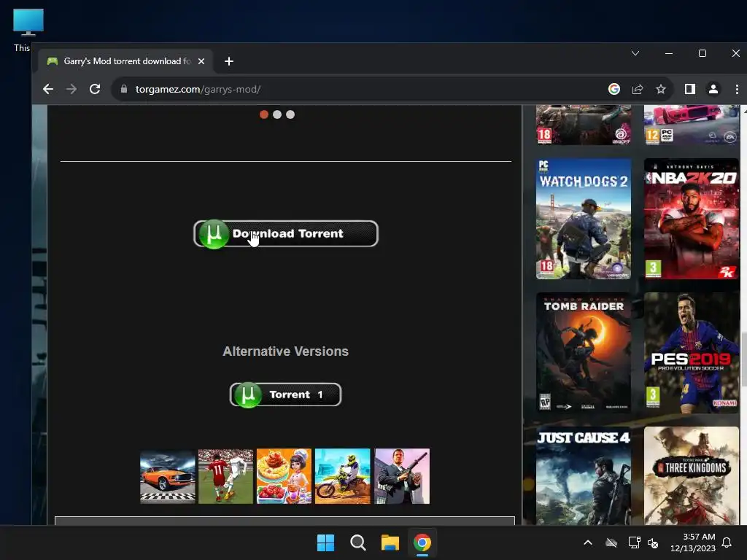Click the man with gun game thumbnail
The image size is (747, 560).
click(402, 476)
